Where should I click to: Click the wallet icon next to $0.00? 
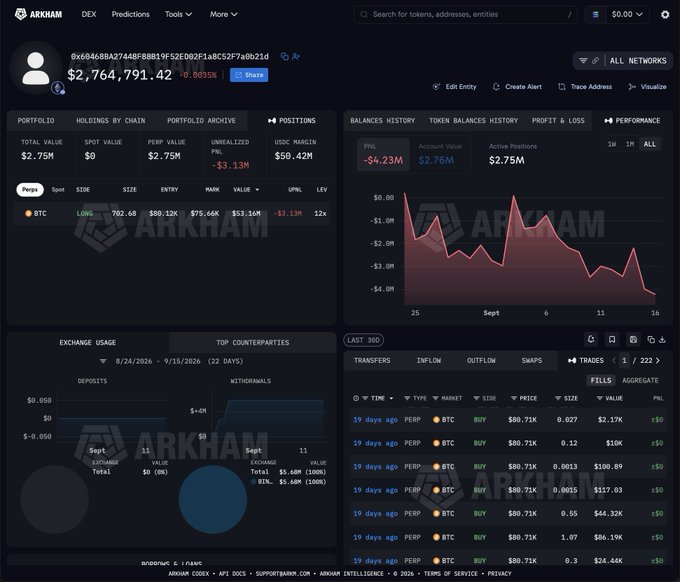click(x=595, y=14)
